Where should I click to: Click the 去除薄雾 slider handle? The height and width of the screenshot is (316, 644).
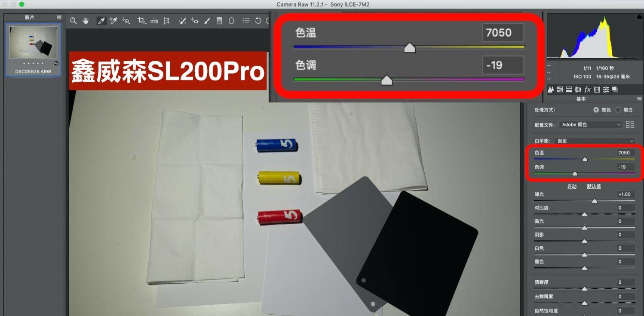[x=585, y=303]
